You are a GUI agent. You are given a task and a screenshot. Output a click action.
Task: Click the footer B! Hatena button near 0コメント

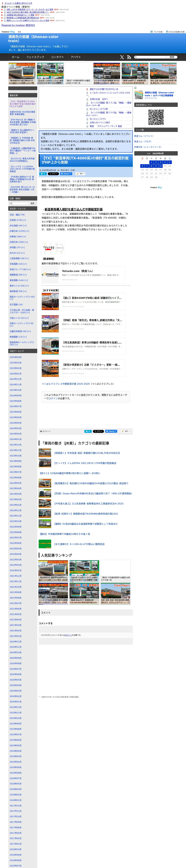tap(88, 431)
